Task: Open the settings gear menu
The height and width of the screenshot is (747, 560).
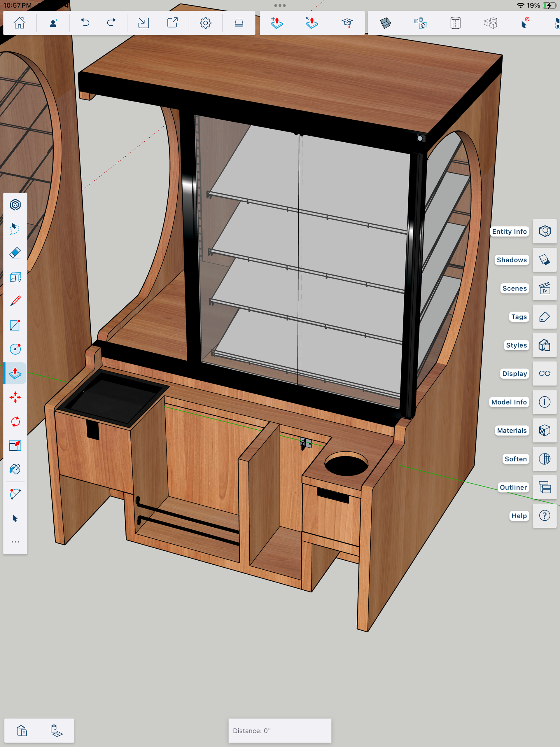Action: [x=205, y=23]
